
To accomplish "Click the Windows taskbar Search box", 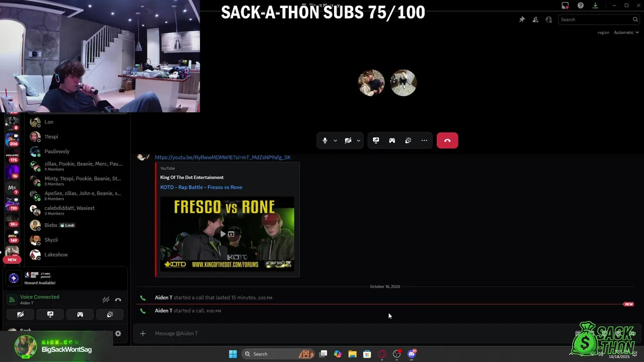I will [x=278, y=354].
